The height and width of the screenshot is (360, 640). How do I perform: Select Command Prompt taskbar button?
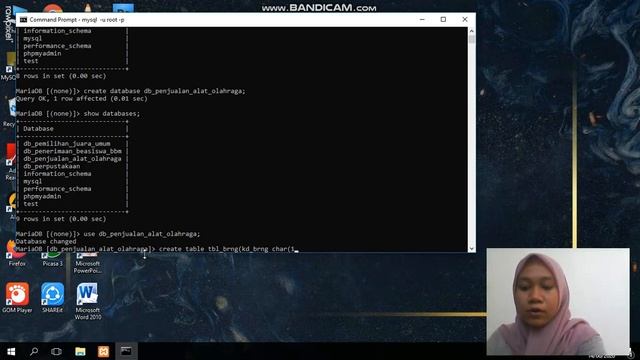126,351
